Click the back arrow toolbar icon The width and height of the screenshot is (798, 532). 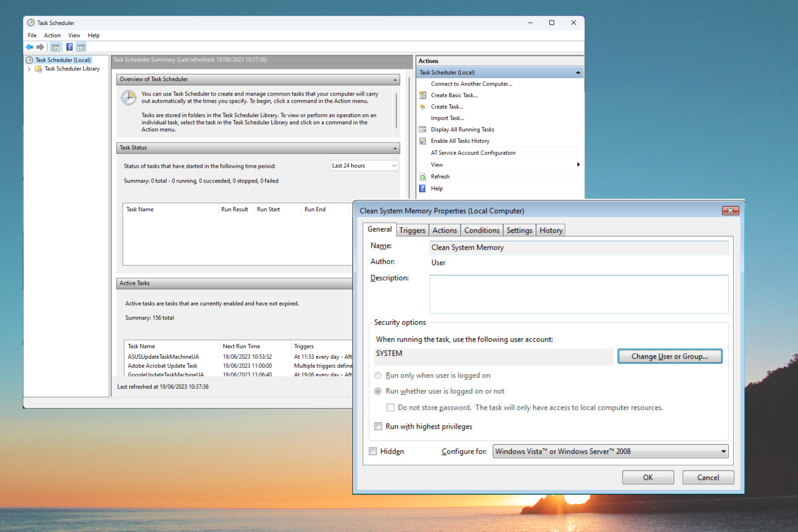29,47
